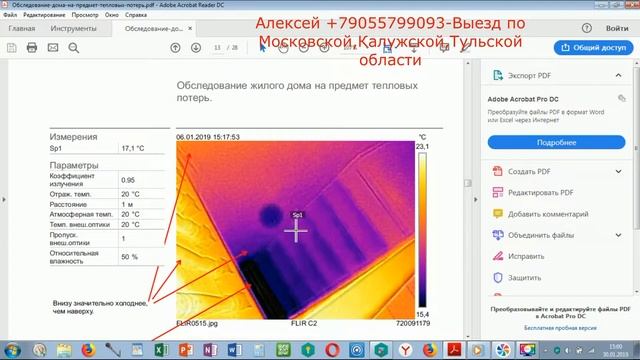
Task: Click the Создать PDF tool icon
Action: pos(498,171)
